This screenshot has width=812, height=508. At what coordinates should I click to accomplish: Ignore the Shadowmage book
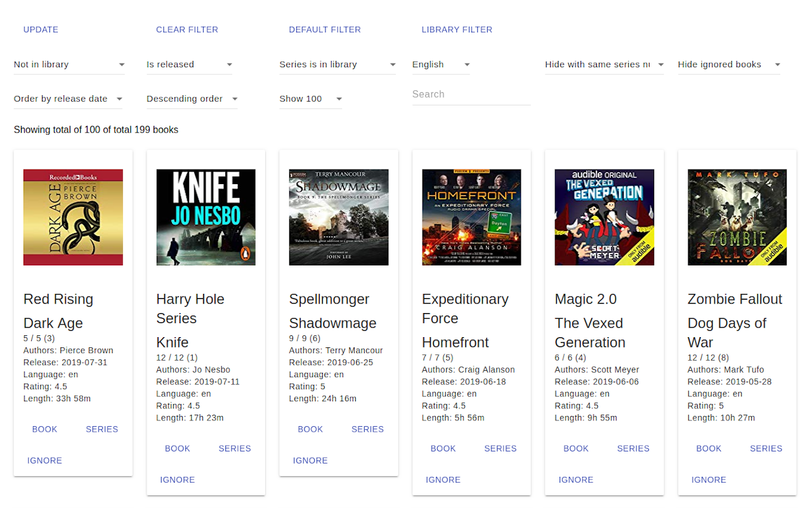(x=310, y=460)
